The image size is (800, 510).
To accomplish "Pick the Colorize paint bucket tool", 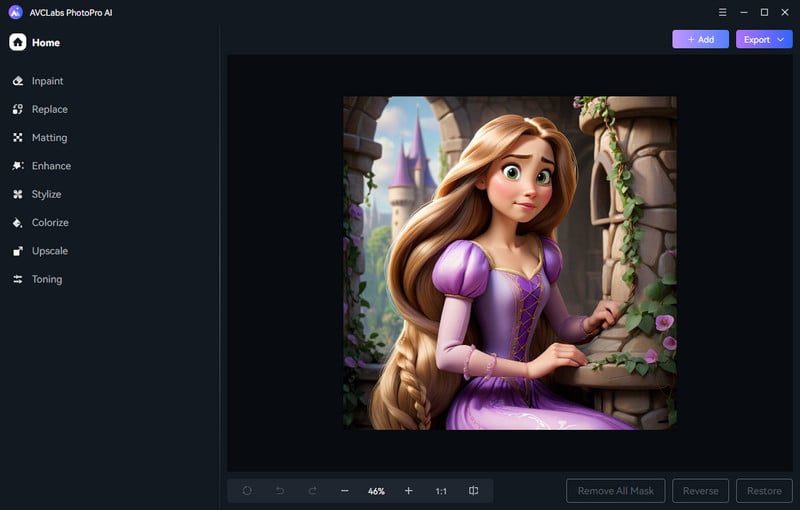I will click(18, 223).
